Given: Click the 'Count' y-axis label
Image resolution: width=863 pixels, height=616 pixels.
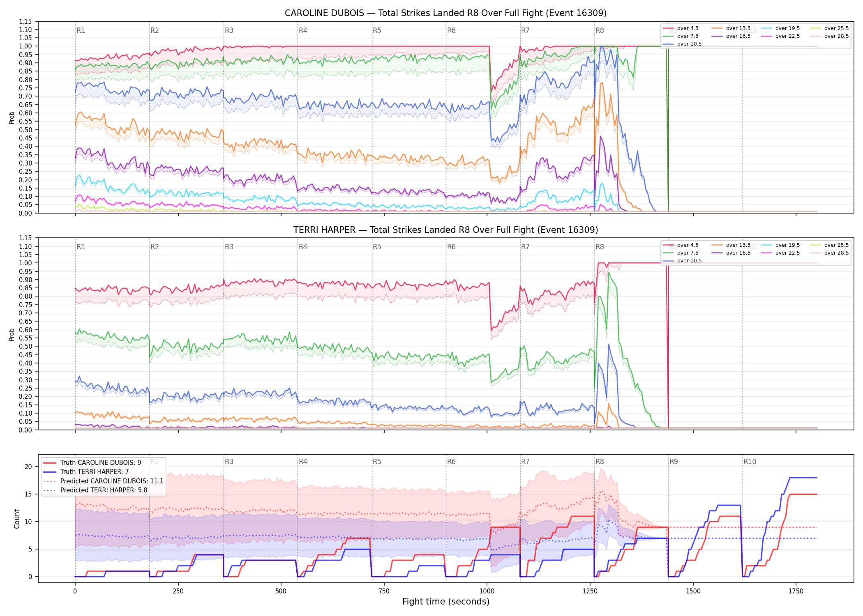Looking at the screenshot, I should click(17, 519).
